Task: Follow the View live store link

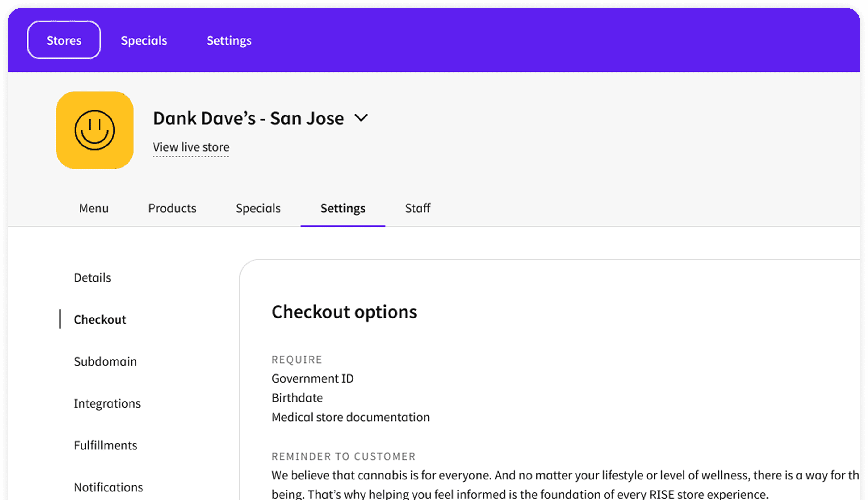Action: (x=191, y=147)
